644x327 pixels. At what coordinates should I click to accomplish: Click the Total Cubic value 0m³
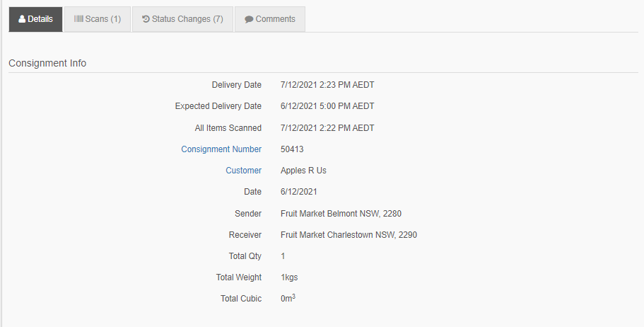pyautogui.click(x=288, y=298)
